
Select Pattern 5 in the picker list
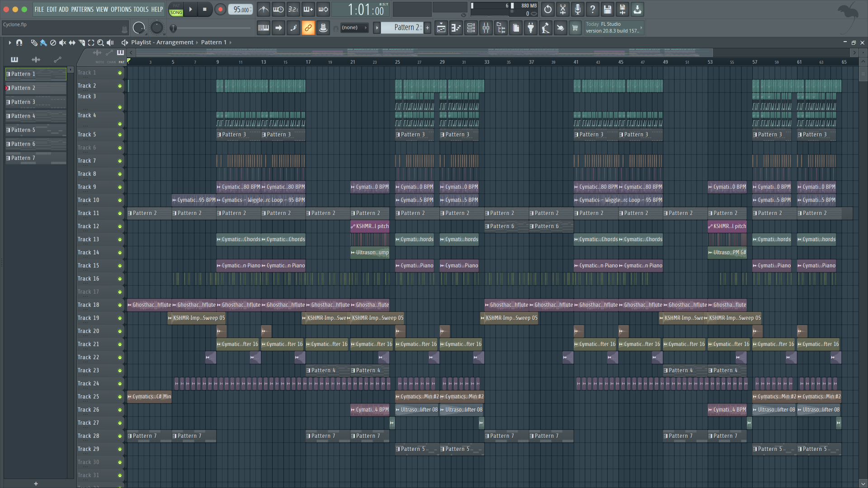[x=36, y=130]
